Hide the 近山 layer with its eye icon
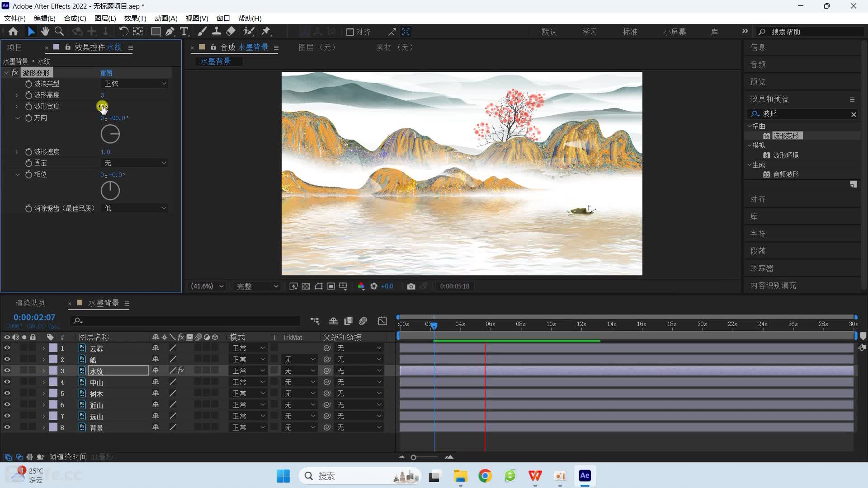Viewport: 868px width, 488px height. [x=7, y=405]
